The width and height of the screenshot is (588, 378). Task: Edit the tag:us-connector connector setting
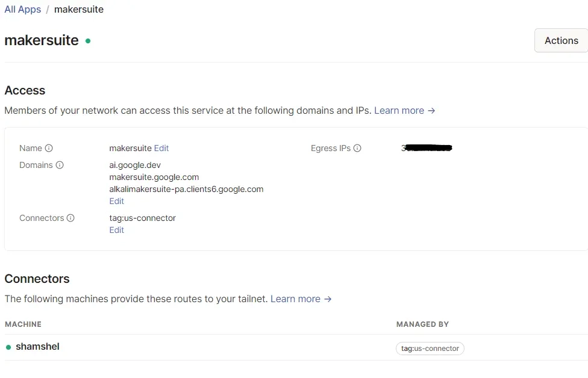click(116, 230)
